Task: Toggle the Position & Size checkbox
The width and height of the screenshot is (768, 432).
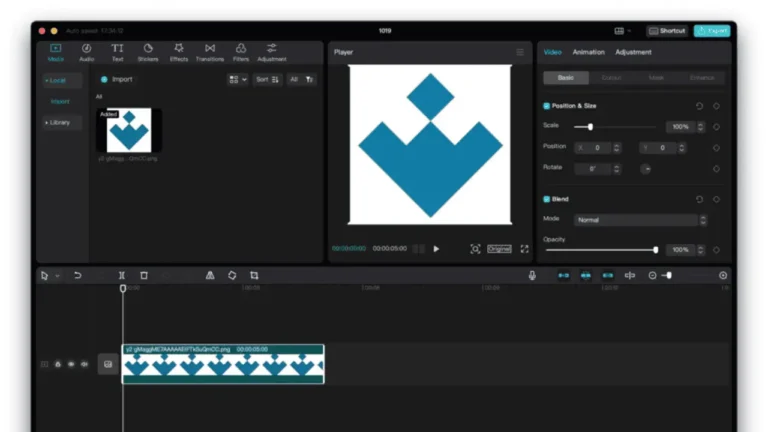Action: click(x=547, y=106)
